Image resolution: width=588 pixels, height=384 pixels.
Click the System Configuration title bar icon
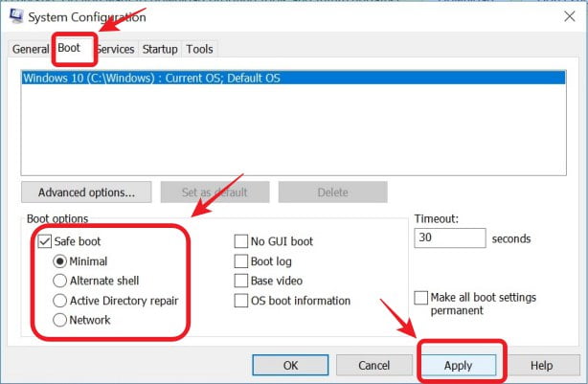coord(13,18)
